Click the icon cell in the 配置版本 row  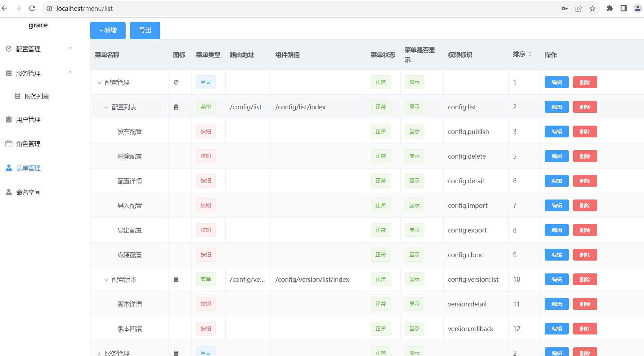coord(176,279)
